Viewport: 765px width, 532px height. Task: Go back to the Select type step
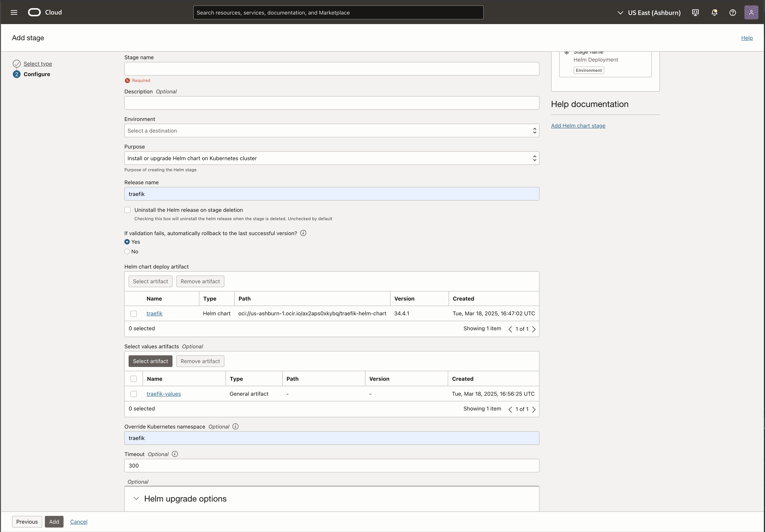click(38, 63)
